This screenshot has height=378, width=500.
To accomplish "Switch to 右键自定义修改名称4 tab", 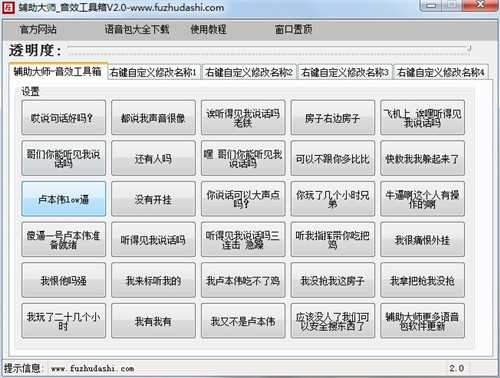I will tap(441, 72).
